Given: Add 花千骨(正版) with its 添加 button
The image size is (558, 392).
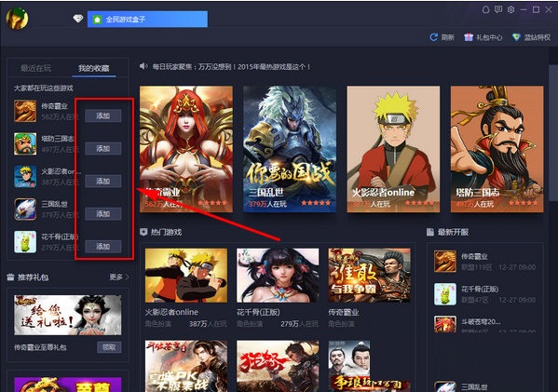Looking at the screenshot, I should pyautogui.click(x=103, y=247).
